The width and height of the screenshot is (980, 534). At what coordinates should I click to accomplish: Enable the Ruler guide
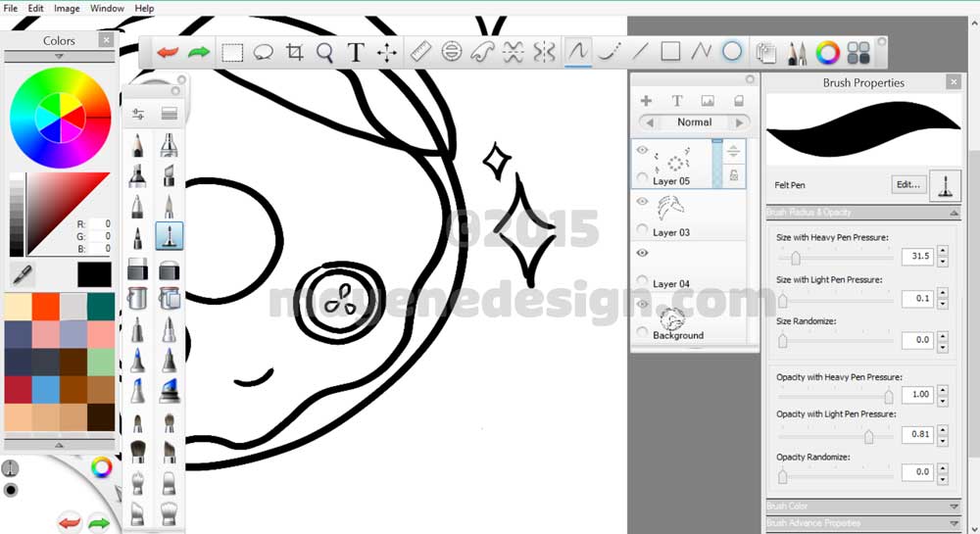(420, 52)
